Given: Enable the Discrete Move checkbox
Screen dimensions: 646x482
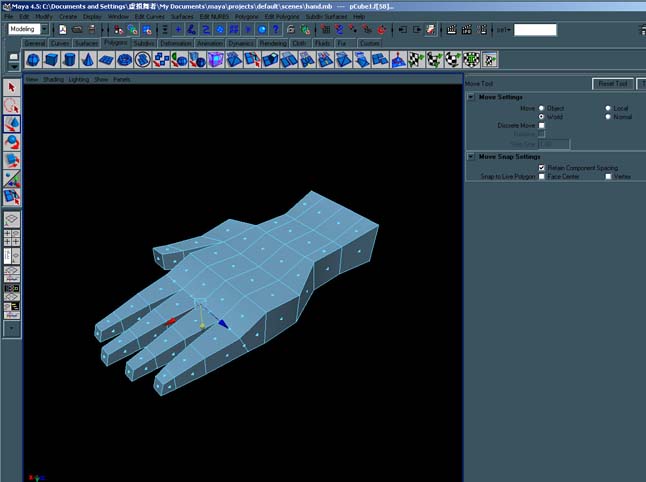Looking at the screenshot, I should 541,125.
